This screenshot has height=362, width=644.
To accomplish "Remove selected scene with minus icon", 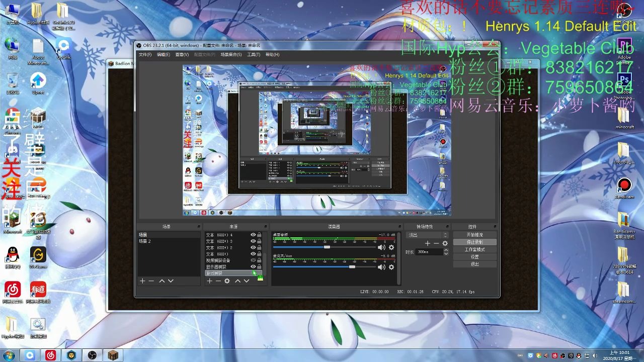I will 151,281.
